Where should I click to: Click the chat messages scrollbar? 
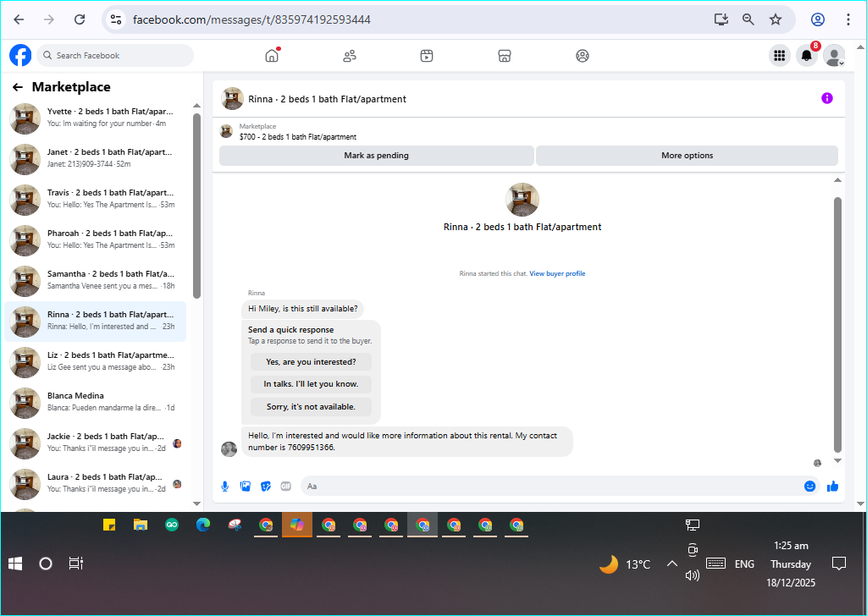(837, 325)
